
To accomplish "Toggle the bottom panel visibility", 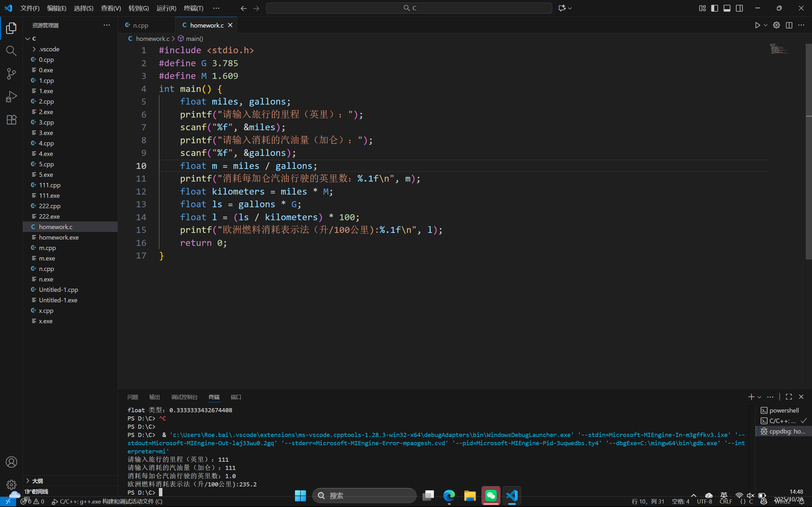I will tap(727, 8).
